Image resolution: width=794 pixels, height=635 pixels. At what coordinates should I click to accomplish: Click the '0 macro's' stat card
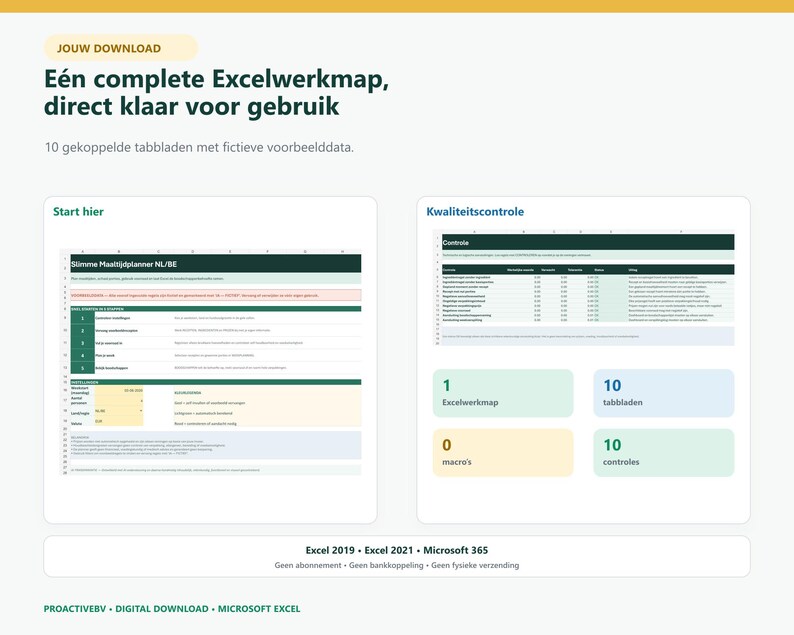coord(503,453)
